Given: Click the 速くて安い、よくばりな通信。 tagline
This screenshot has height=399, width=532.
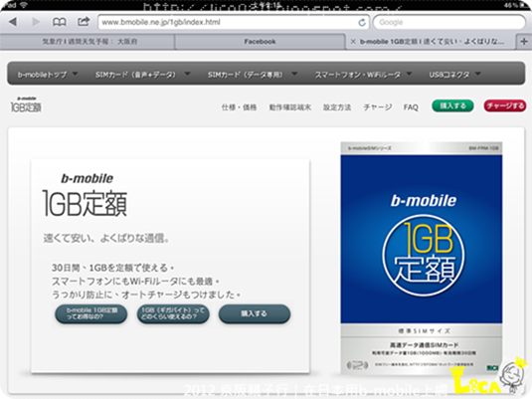Looking at the screenshot, I should (x=106, y=239).
